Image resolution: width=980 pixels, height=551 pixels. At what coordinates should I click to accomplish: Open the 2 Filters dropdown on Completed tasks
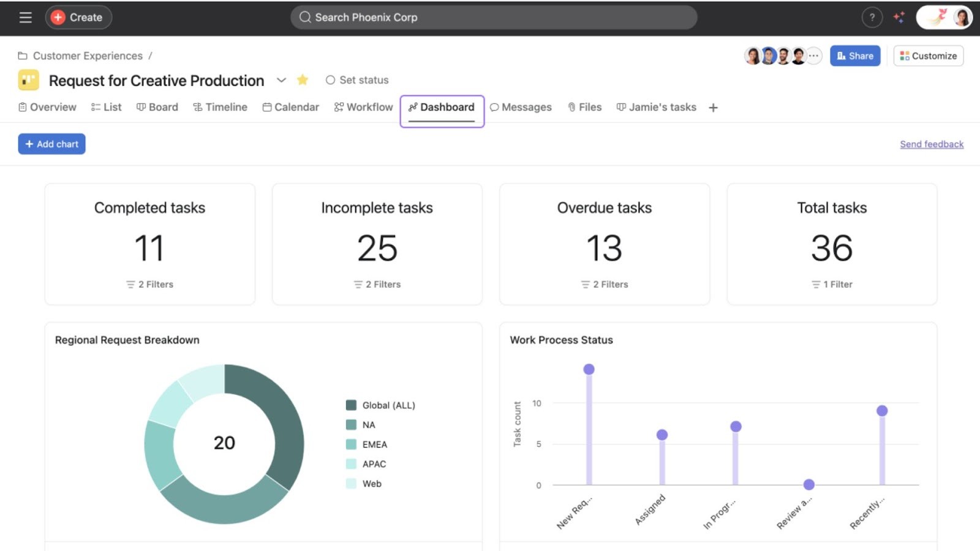149,284
